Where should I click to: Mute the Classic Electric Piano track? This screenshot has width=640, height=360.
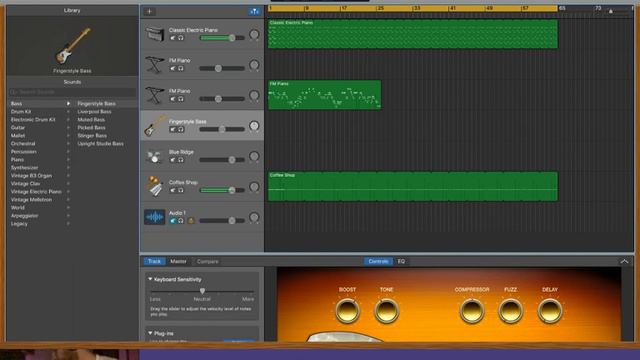click(x=173, y=38)
